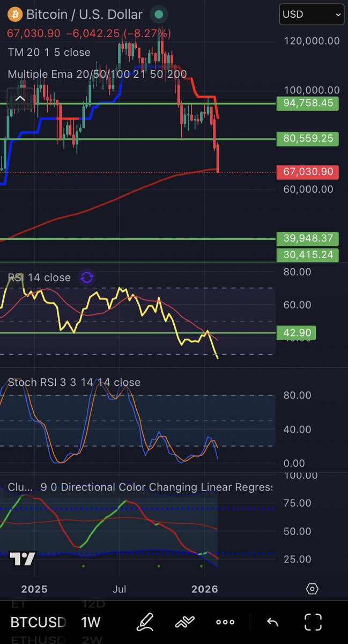Tap the Bitcoin logo icon
The width and height of the screenshot is (348, 644).
(x=14, y=14)
